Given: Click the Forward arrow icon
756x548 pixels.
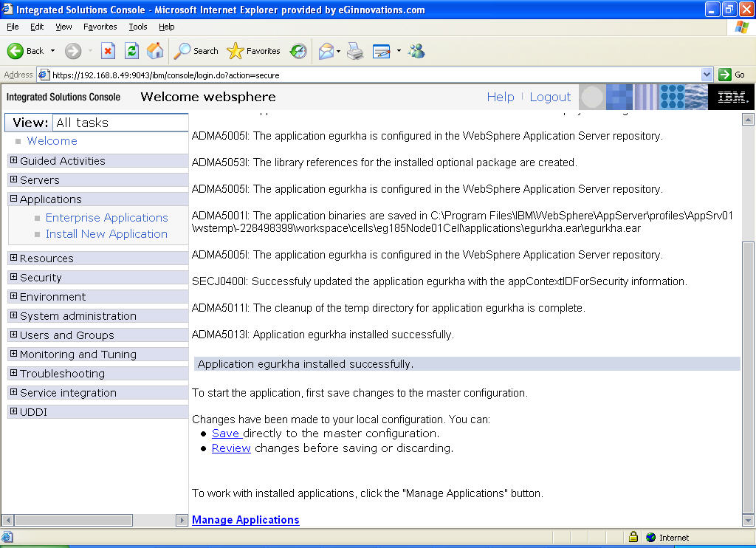Looking at the screenshot, I should [x=73, y=51].
